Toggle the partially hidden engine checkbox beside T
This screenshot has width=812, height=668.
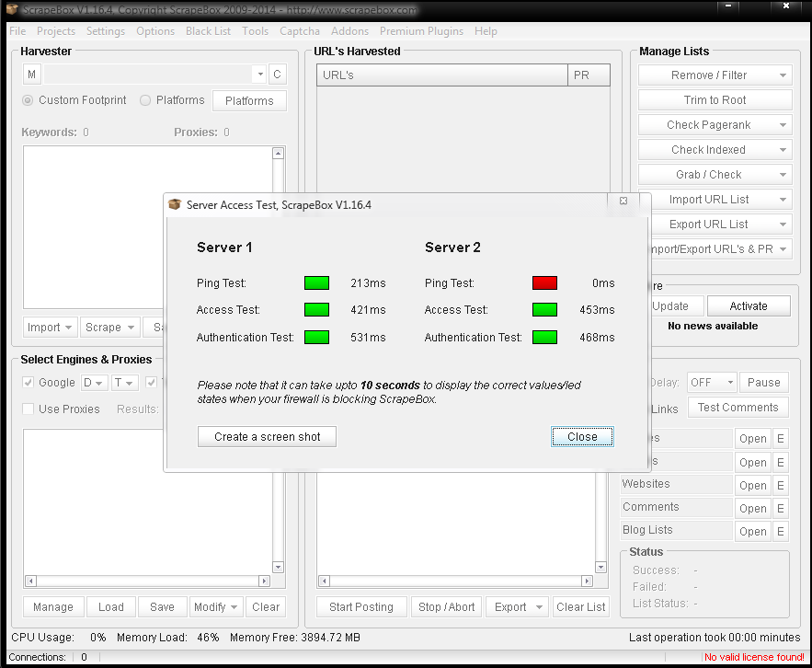[151, 383]
